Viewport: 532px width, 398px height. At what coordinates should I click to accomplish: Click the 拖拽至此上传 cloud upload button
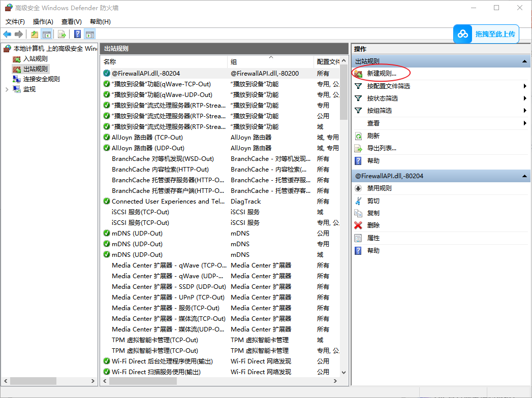pyautogui.click(x=486, y=34)
